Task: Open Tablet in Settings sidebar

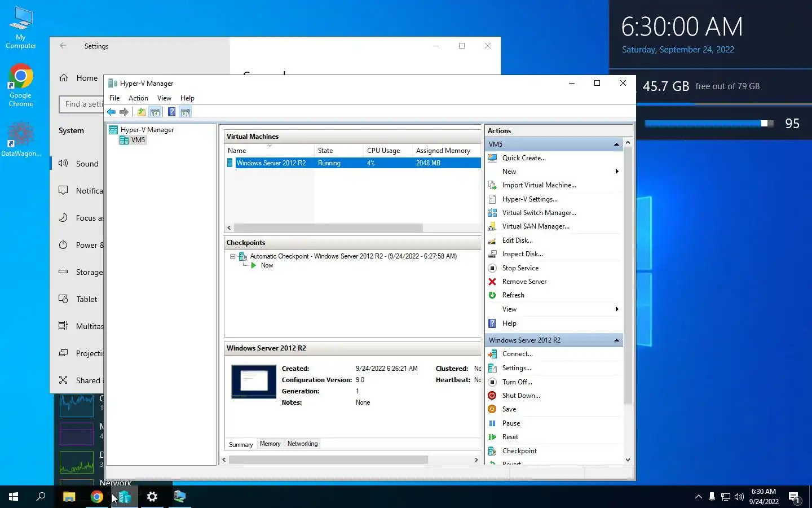Action: [78, 299]
